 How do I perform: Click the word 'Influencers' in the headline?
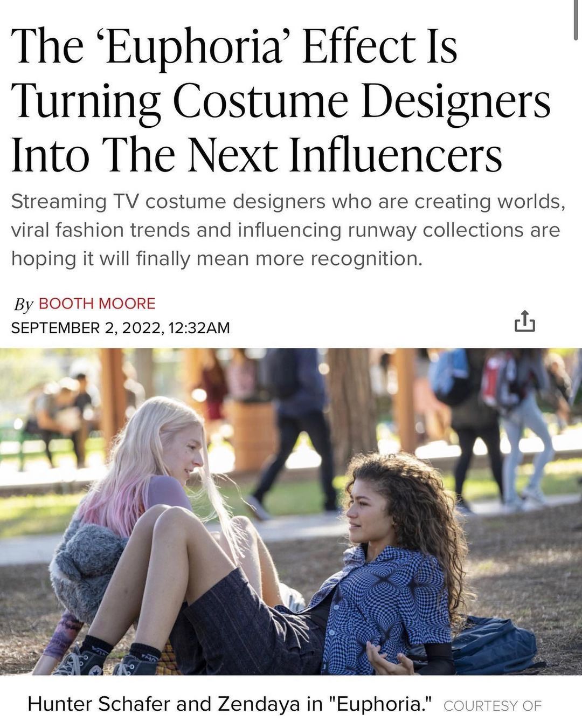tap(396, 155)
